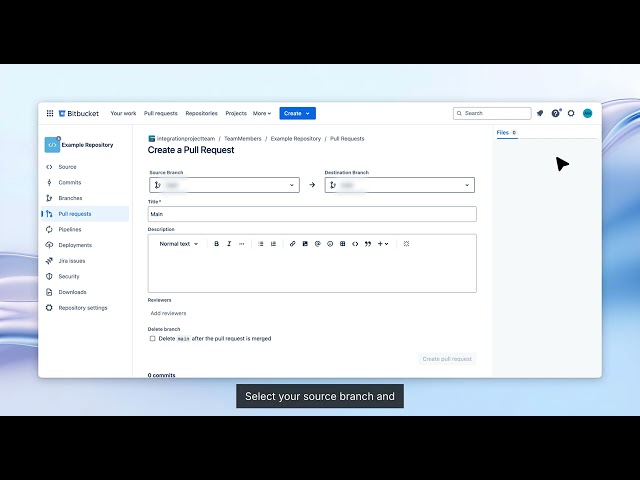Click the AI sparkle icon in editor toolbar

coord(406,244)
